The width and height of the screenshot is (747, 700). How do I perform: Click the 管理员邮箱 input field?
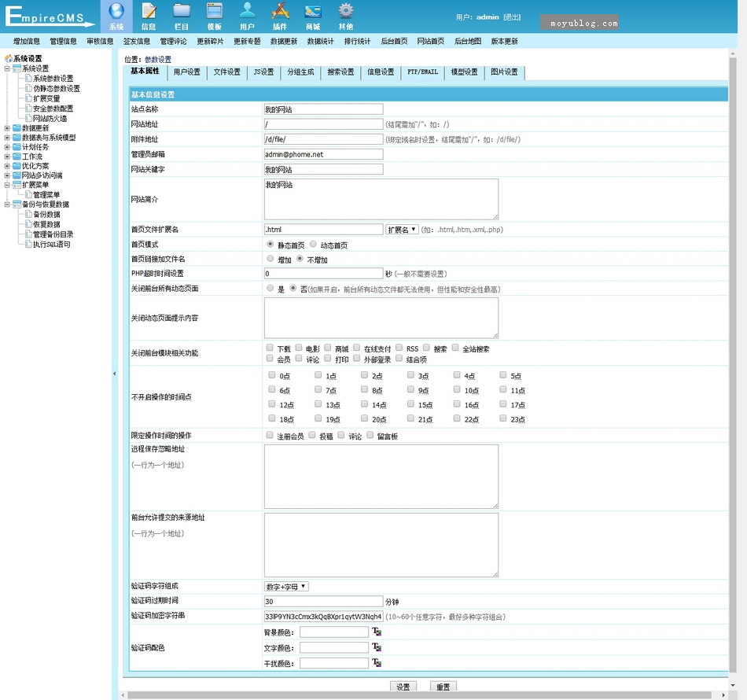pyautogui.click(x=323, y=154)
